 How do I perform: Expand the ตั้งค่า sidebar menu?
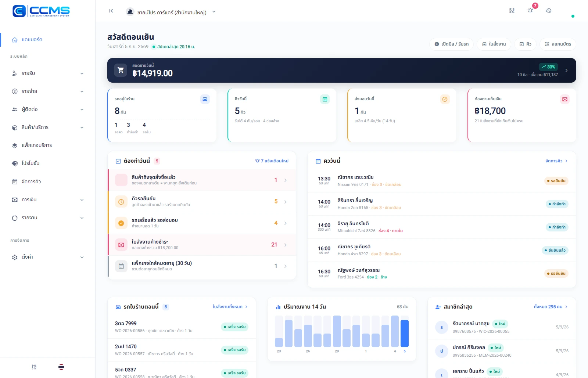point(48,257)
